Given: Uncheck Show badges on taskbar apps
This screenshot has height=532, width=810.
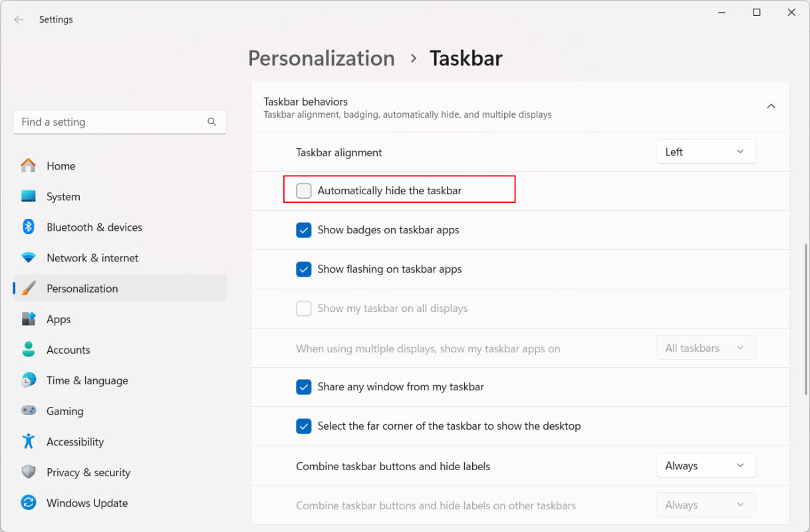Looking at the screenshot, I should point(304,230).
